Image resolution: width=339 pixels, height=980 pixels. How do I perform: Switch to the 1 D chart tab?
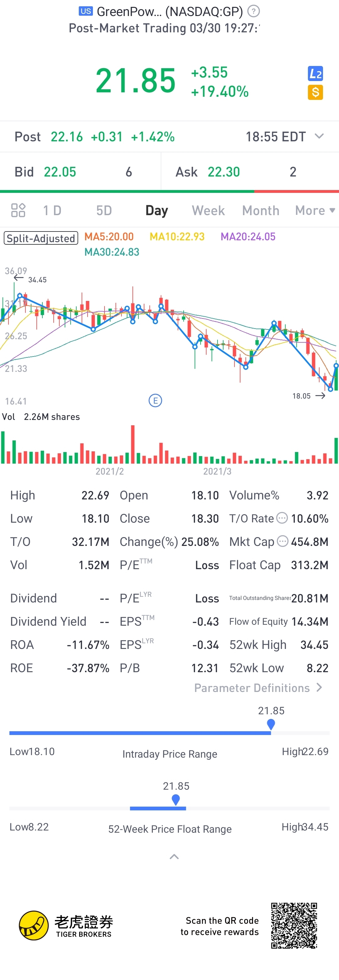pyautogui.click(x=52, y=210)
